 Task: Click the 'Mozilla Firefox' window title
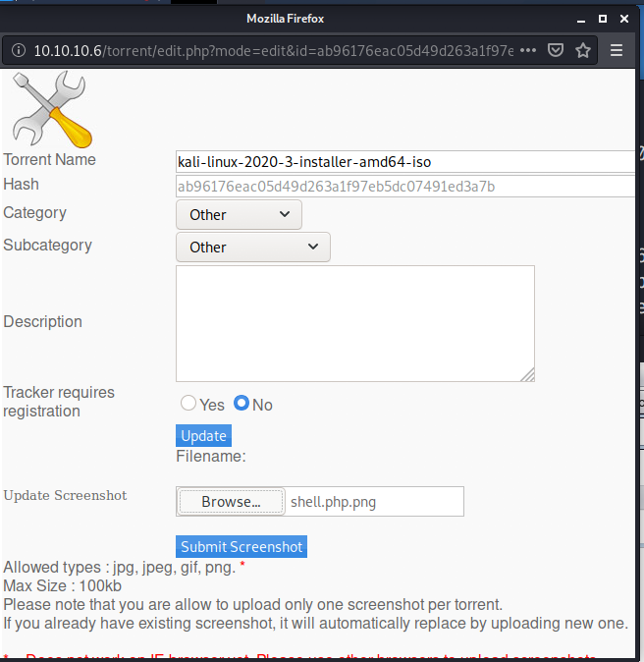[x=286, y=19]
